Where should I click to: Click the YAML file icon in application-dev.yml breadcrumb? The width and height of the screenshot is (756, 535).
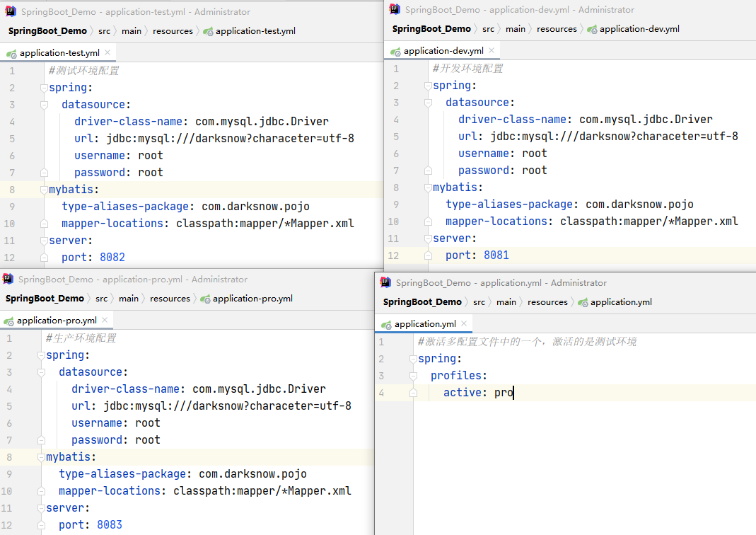[x=592, y=30]
